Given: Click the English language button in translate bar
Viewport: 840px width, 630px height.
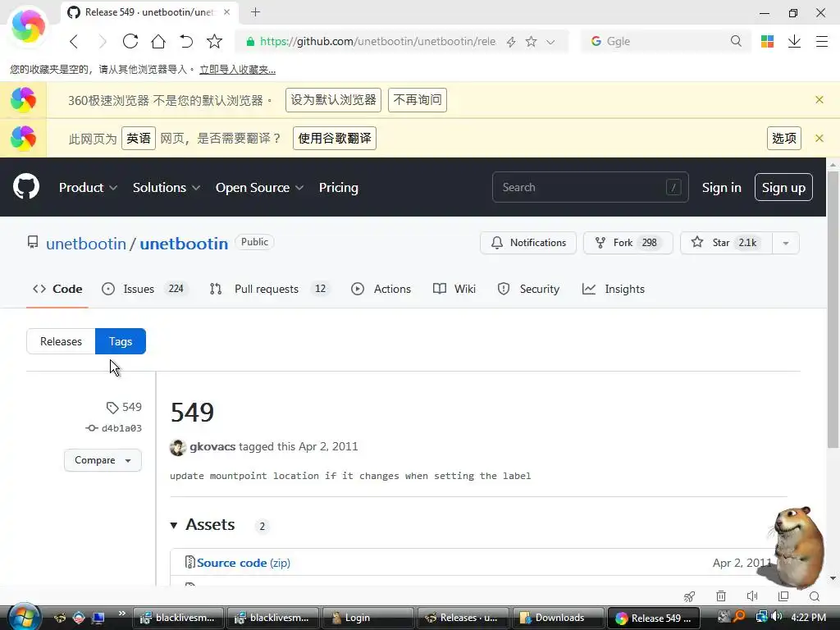Looking at the screenshot, I should tap(138, 138).
